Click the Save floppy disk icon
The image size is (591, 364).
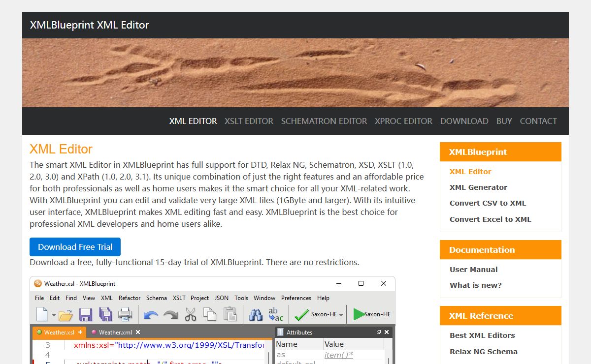[x=86, y=314]
